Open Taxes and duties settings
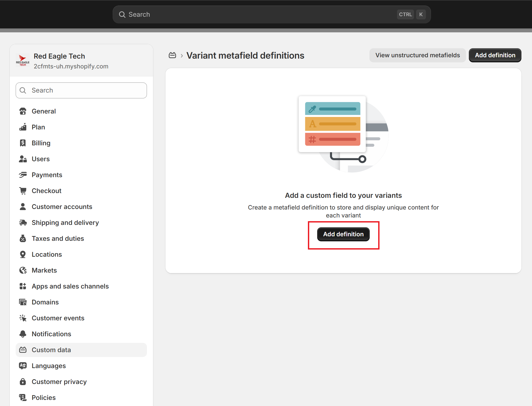This screenshot has width=532, height=406. click(58, 239)
